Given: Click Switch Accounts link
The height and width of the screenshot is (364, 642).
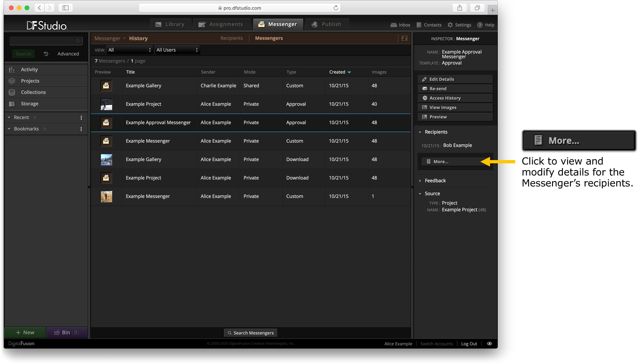Looking at the screenshot, I should pyautogui.click(x=436, y=344).
